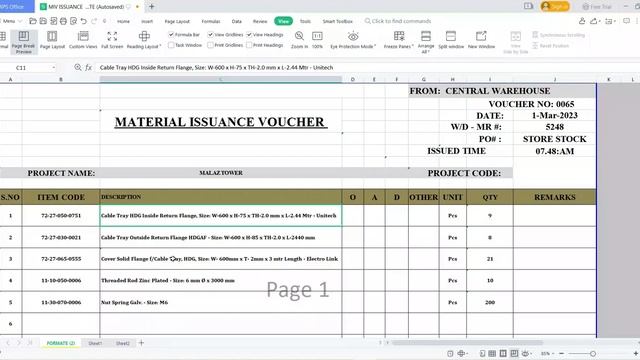Open the Insert ribbon tab

(147, 21)
